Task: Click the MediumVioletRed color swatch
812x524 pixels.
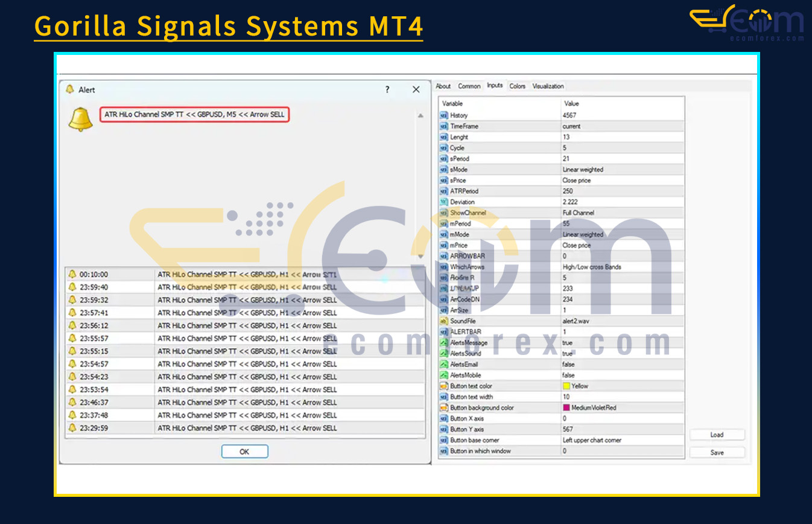Action: click(x=566, y=407)
